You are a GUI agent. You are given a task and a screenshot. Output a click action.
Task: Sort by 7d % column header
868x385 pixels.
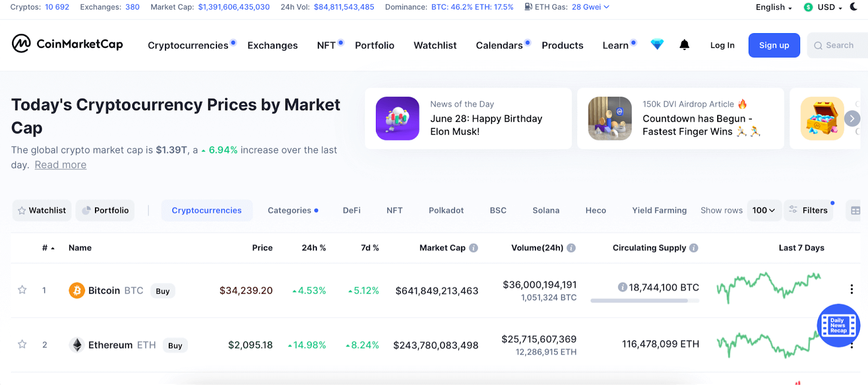coord(370,248)
